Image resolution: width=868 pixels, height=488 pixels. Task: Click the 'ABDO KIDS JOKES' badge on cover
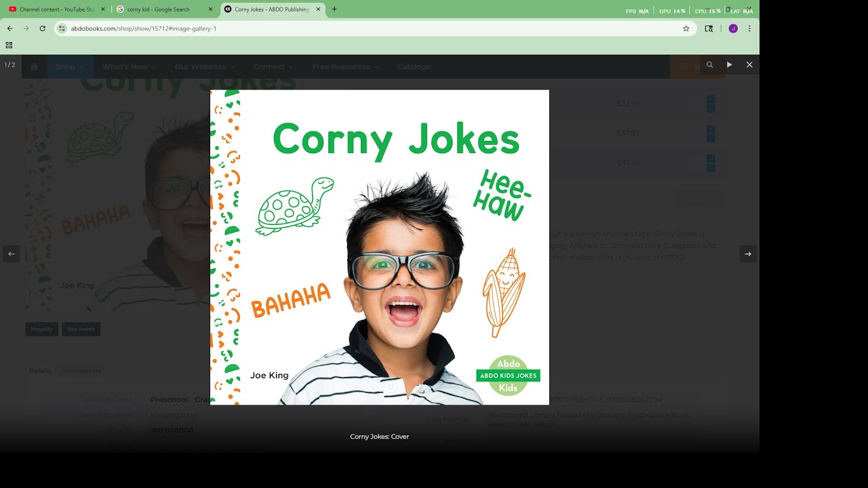509,375
